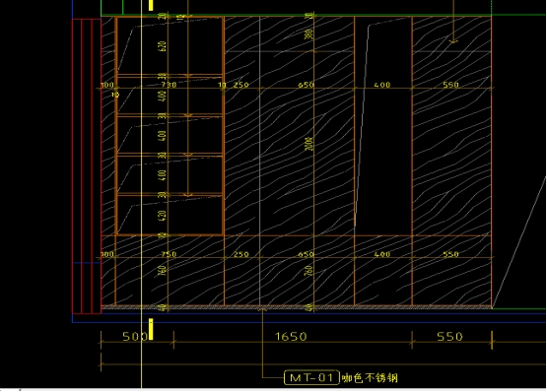Select the 1650 dimension text
The width and height of the screenshot is (547, 392).
(292, 337)
